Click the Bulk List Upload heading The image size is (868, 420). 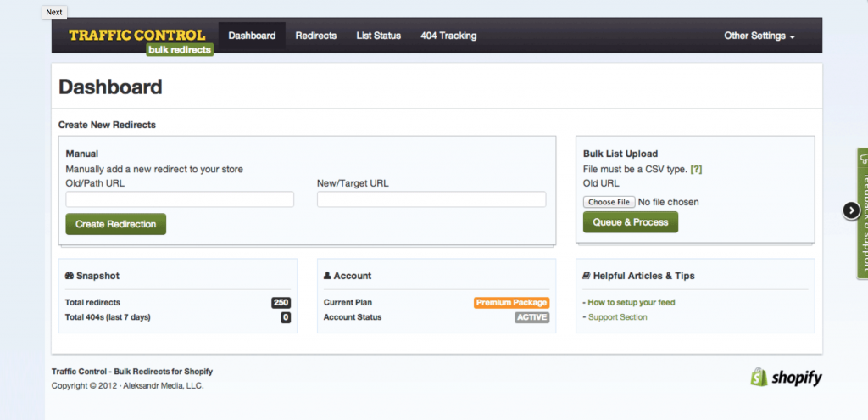(620, 154)
